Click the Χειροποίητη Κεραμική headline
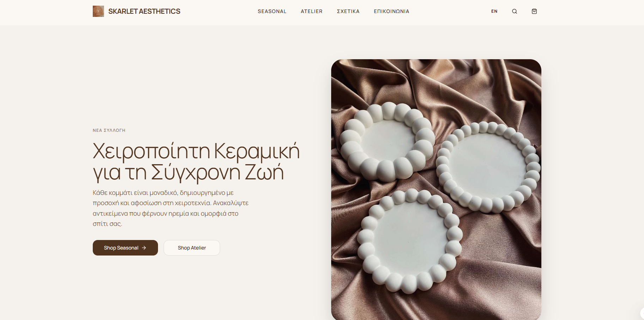 click(196, 162)
